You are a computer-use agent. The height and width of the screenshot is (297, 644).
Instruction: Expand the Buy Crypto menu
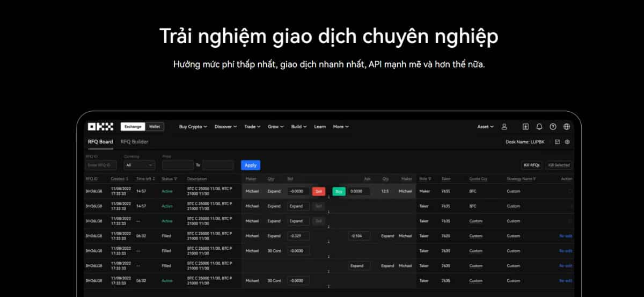coord(193,127)
